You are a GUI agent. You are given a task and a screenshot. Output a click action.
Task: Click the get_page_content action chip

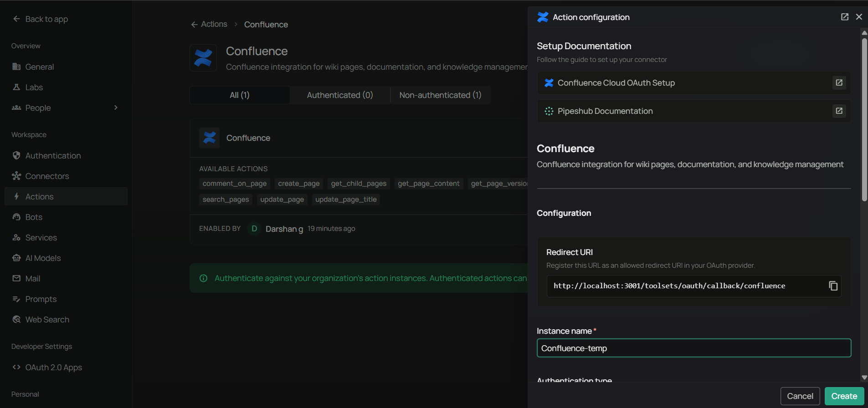(x=429, y=184)
